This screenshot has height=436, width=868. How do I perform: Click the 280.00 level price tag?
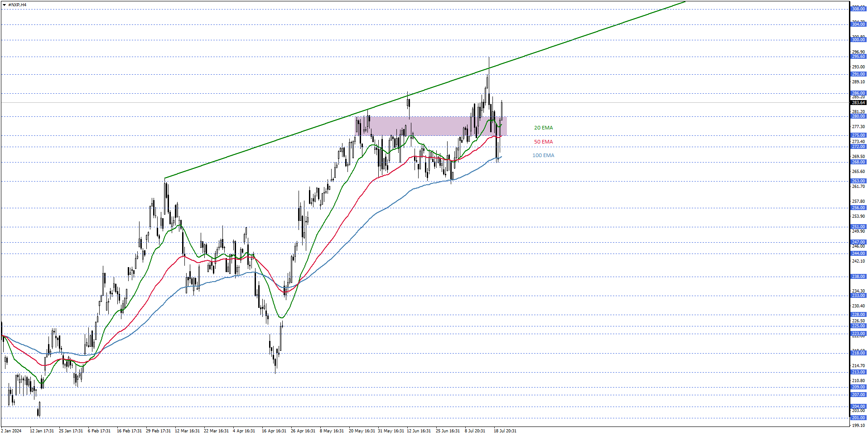point(858,116)
